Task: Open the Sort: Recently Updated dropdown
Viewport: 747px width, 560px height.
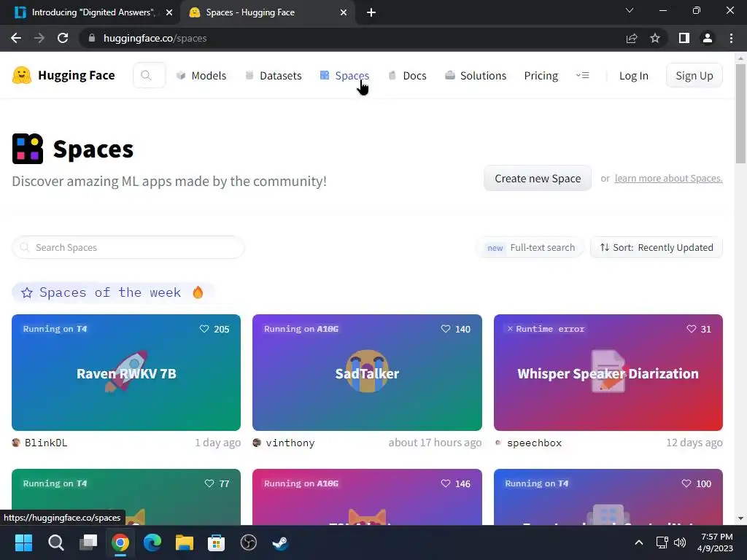Action: click(x=657, y=248)
